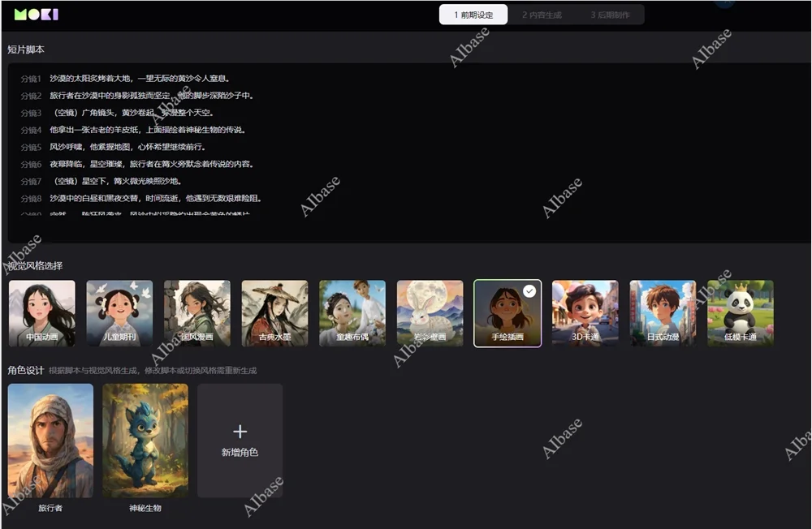Go to the 2 内容生成 step tab
This screenshot has height=529, width=812.
coord(542,15)
